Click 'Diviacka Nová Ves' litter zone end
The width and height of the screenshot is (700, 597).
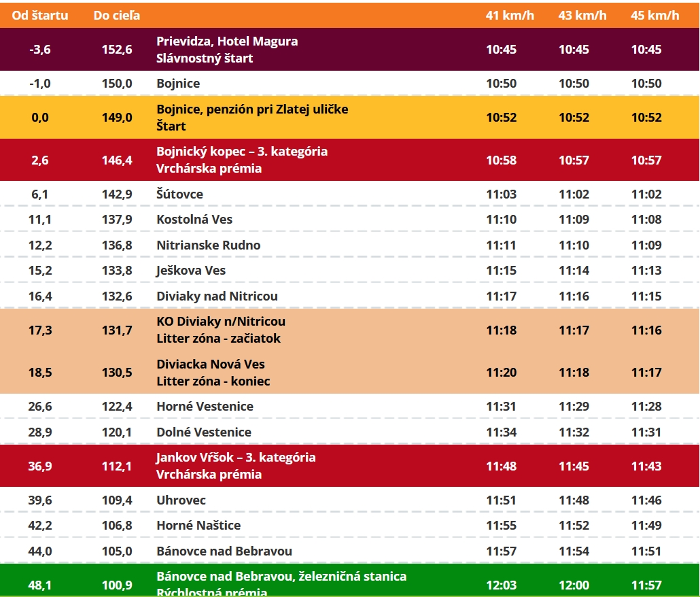tap(211, 364)
